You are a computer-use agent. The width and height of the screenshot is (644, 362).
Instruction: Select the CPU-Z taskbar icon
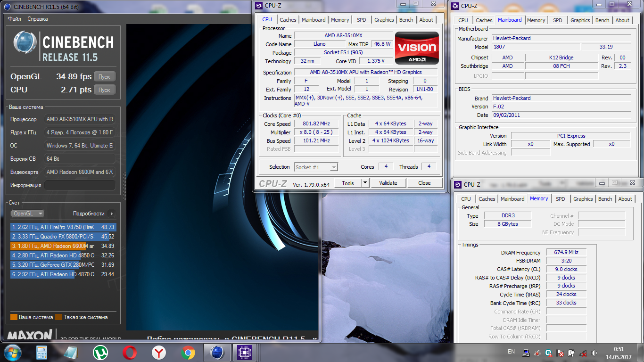pyautogui.click(x=245, y=353)
